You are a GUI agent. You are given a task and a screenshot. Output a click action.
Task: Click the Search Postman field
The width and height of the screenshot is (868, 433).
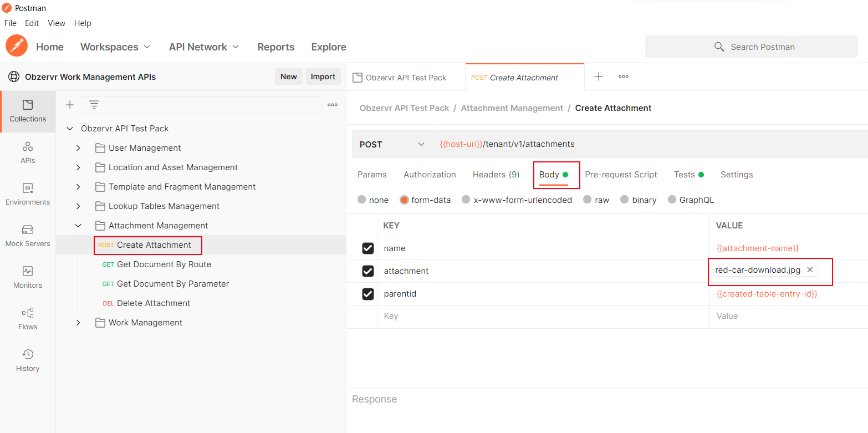click(x=751, y=47)
